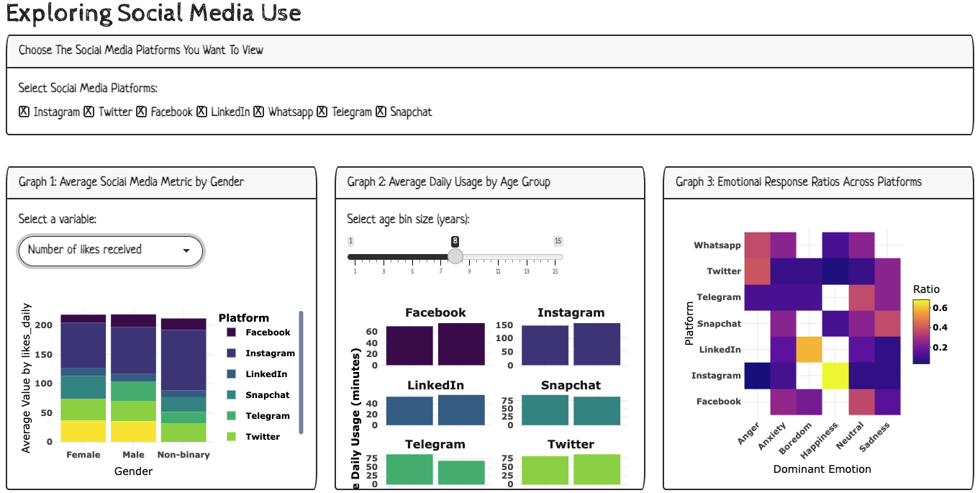Click the Snapchat legend color swatch
980x493 pixels.
[x=232, y=395]
